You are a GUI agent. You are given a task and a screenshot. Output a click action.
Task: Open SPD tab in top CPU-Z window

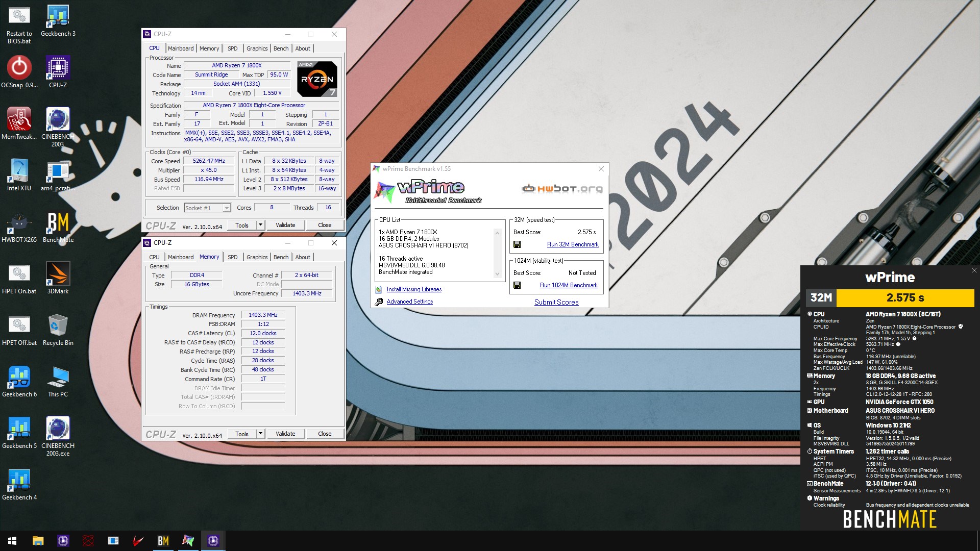pyautogui.click(x=233, y=48)
